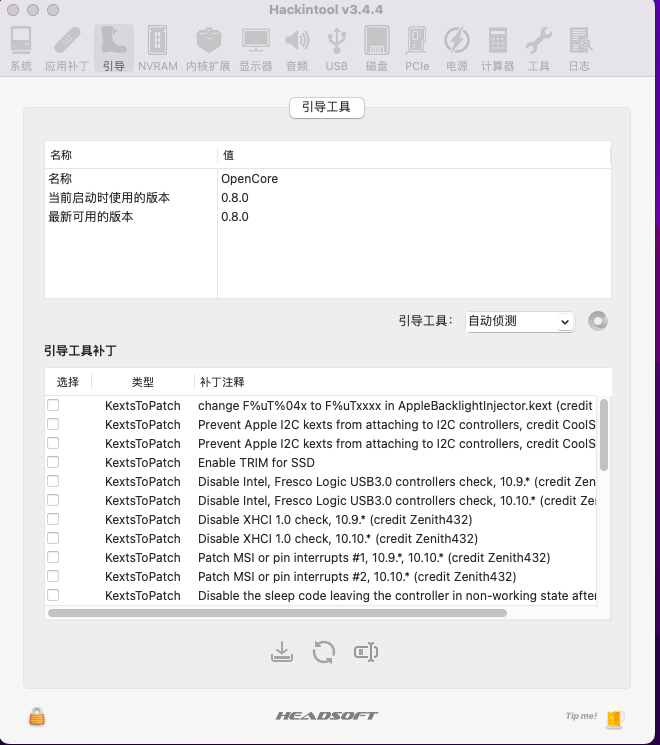The image size is (660, 745).
Task: Click the beer mug Tip me icon
Action: click(x=614, y=716)
